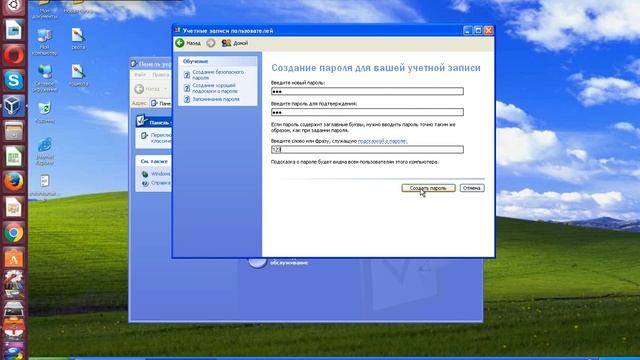Image resolution: width=640 pixels, height=360 pixels.
Task: Click the greyed Forward arrow button
Action: click(x=211, y=43)
